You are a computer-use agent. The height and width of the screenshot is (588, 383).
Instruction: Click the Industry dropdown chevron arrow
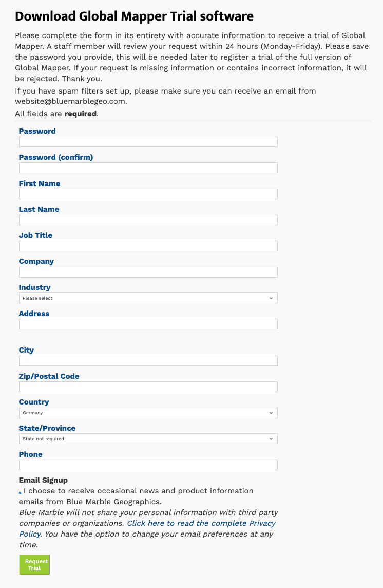click(271, 298)
